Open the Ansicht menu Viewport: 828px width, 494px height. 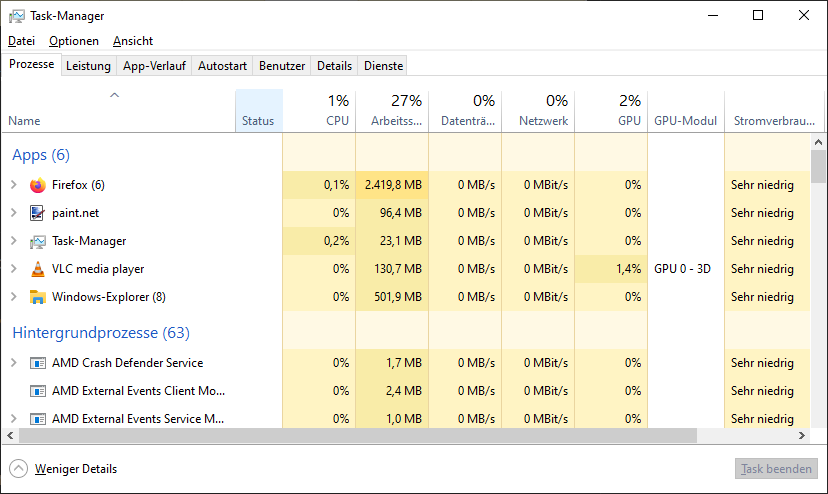pyautogui.click(x=133, y=41)
